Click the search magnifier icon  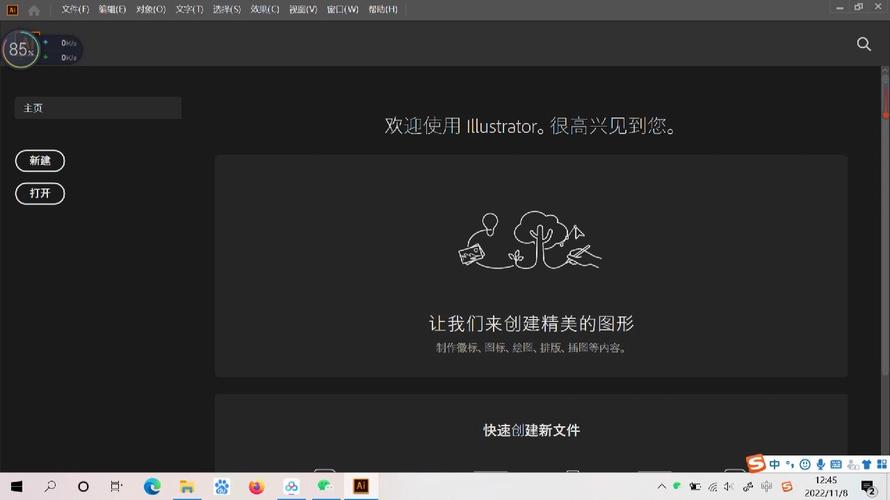864,44
